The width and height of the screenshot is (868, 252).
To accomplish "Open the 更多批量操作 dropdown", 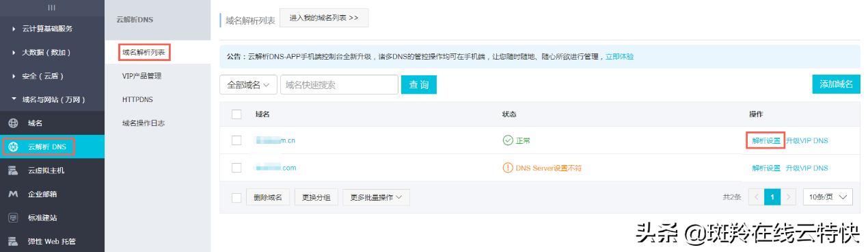I will click(376, 197).
